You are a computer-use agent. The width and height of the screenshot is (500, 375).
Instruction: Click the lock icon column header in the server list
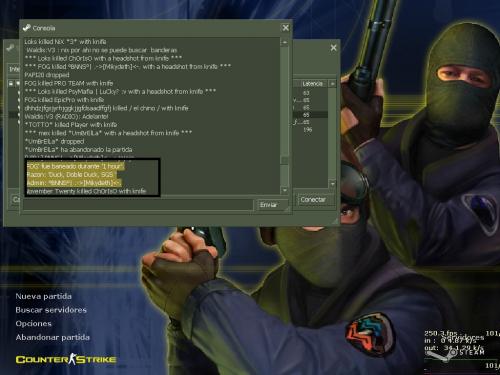(x=11, y=84)
